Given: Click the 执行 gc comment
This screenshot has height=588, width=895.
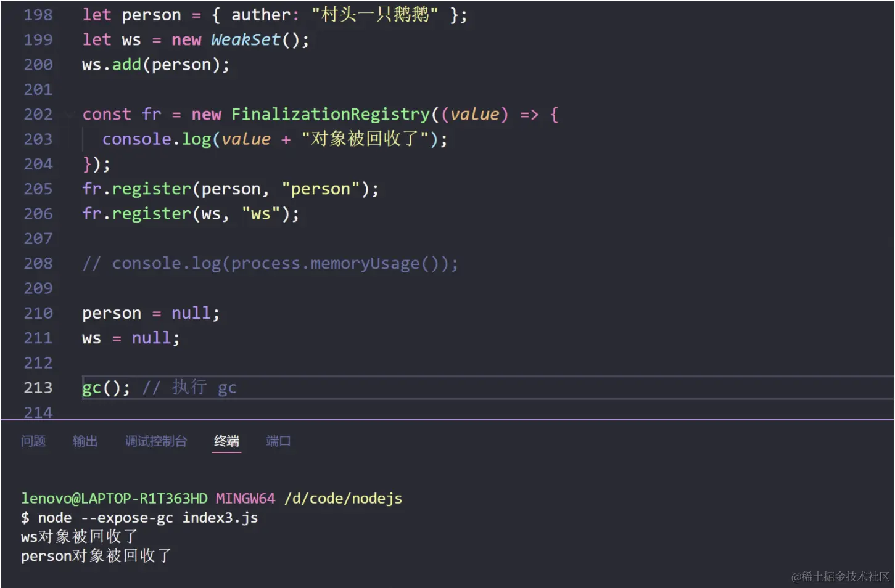Looking at the screenshot, I should click(190, 388).
